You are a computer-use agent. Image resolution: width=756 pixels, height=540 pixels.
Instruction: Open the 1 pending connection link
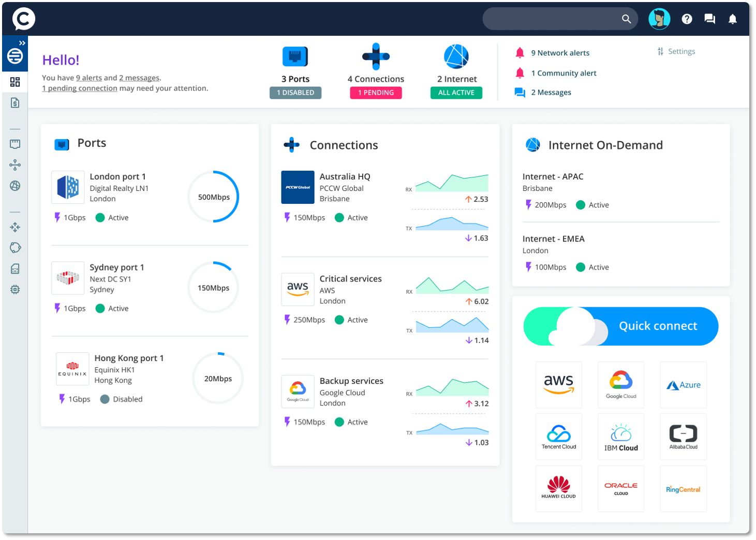click(79, 88)
